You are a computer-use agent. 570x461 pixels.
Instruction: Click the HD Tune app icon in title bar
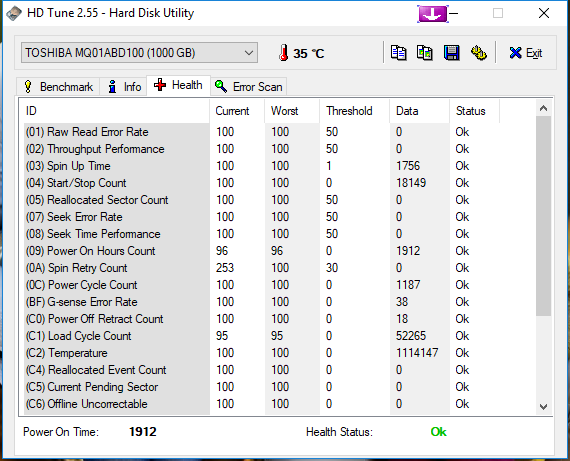pyautogui.click(x=14, y=13)
